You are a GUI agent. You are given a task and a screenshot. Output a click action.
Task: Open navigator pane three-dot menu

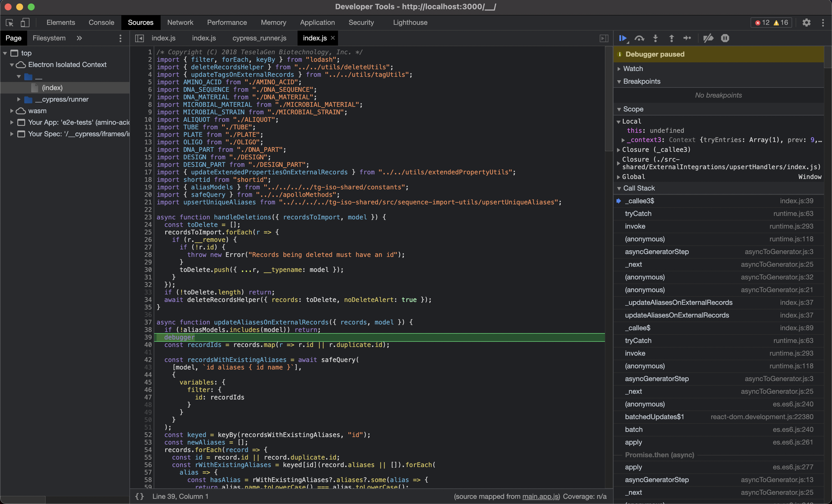120,38
